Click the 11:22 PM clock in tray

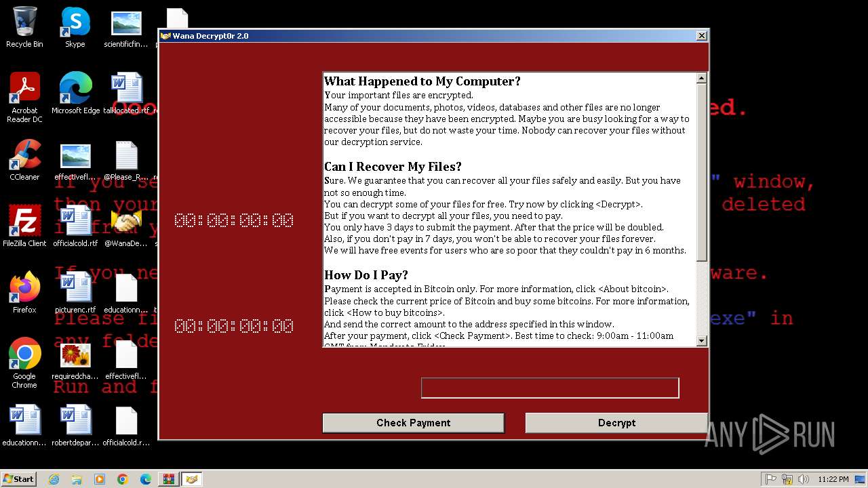(833, 479)
